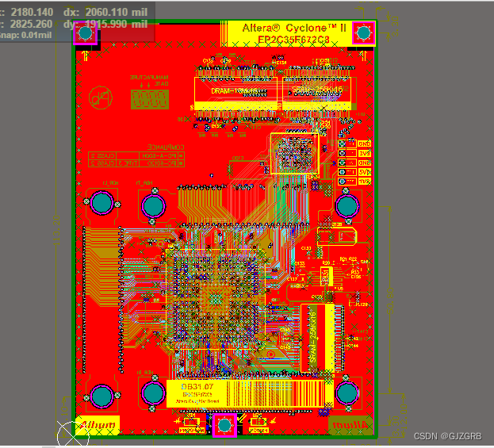Click the 5V test point label
494x448 pixels.
coord(364,172)
